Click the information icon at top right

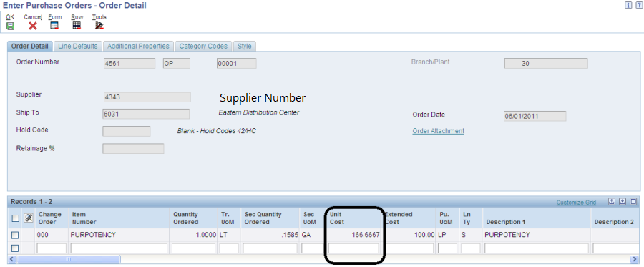coord(628,5)
